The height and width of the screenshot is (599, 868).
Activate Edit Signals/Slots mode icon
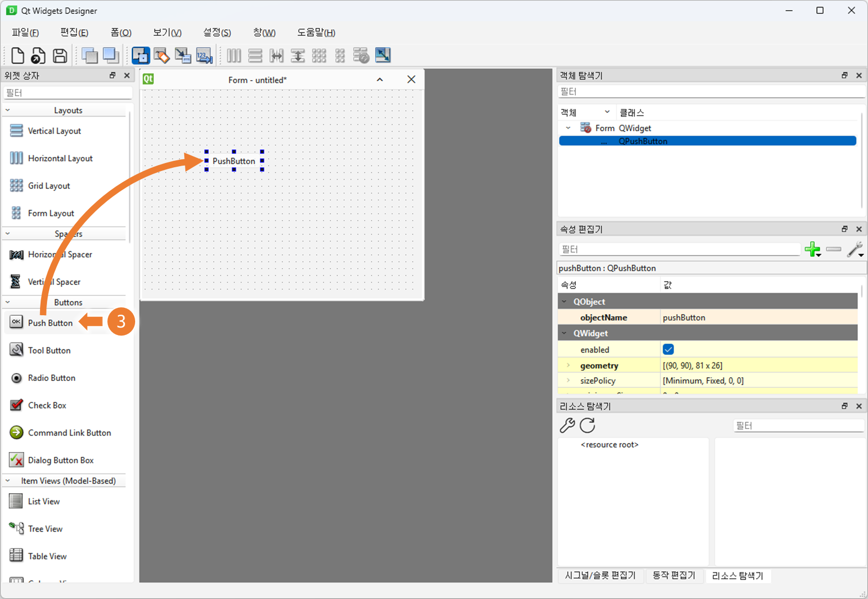tap(161, 55)
